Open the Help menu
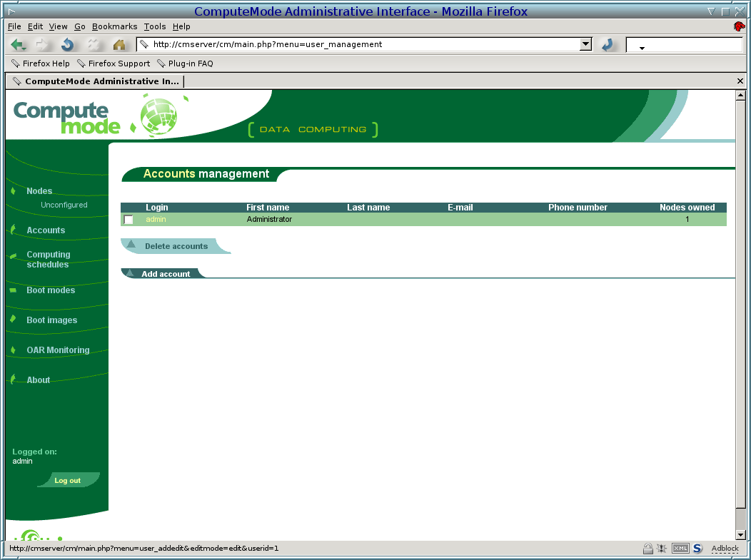 [181, 26]
